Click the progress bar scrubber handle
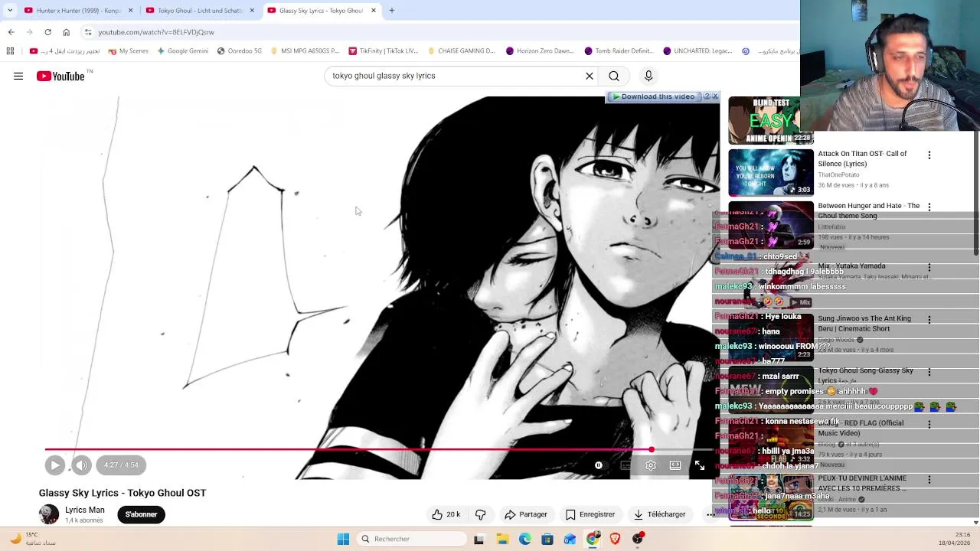 pos(652,449)
